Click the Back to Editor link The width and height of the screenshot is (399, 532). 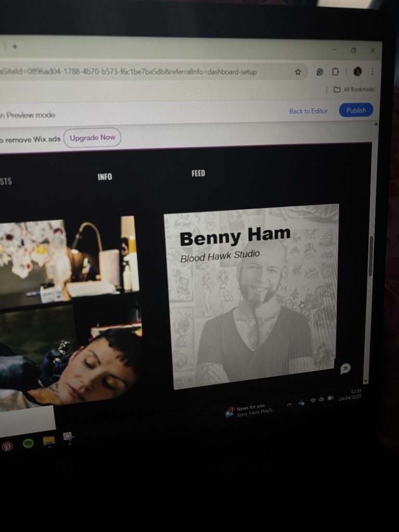[x=308, y=111]
